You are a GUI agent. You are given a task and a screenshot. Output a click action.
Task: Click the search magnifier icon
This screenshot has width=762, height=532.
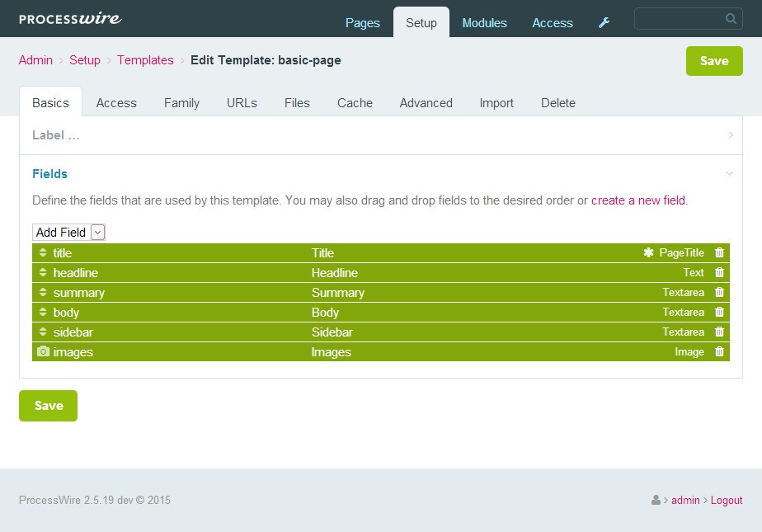click(x=730, y=18)
